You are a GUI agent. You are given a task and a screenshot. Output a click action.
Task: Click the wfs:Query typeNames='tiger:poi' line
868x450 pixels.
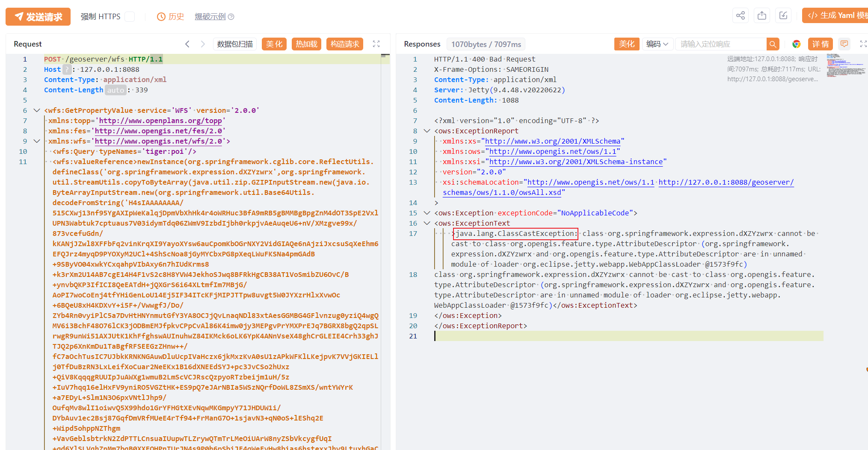[x=124, y=151]
